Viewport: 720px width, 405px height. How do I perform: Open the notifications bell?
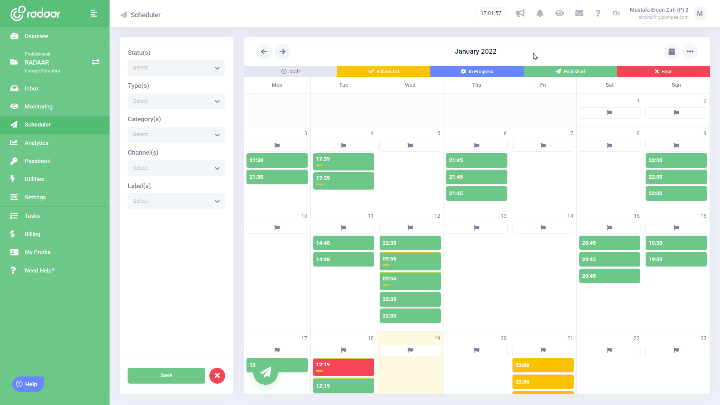(x=540, y=14)
